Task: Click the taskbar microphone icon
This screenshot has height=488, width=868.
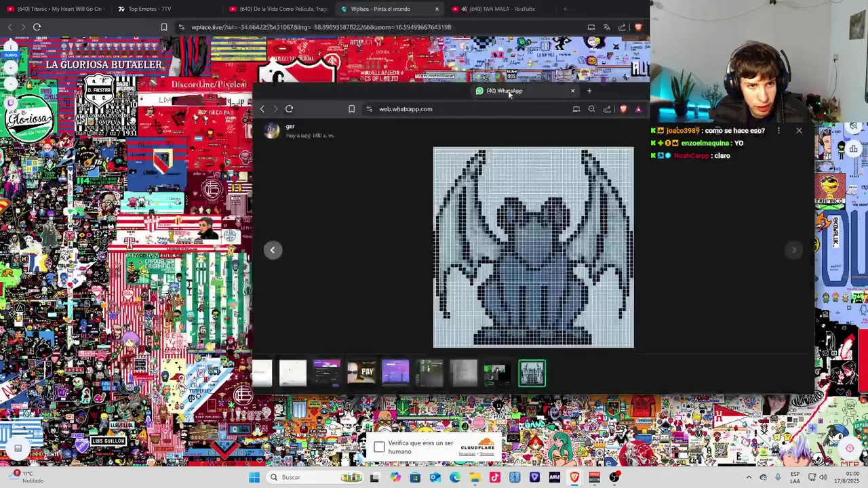Action: (x=778, y=477)
